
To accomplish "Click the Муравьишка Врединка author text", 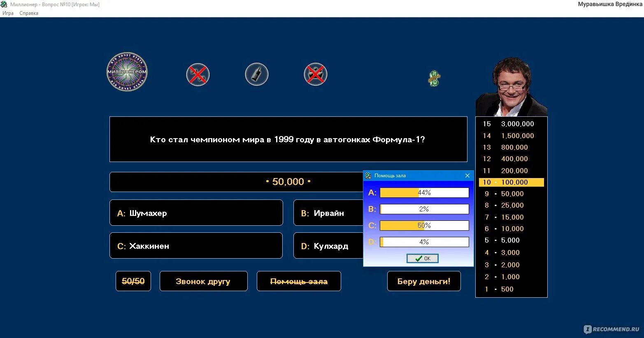I will tap(610, 4).
